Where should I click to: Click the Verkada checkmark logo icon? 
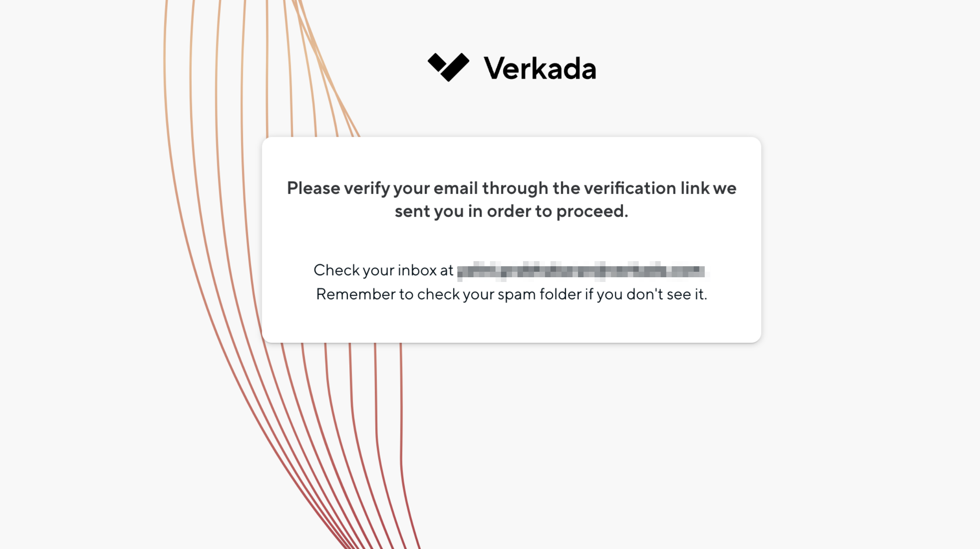(448, 67)
